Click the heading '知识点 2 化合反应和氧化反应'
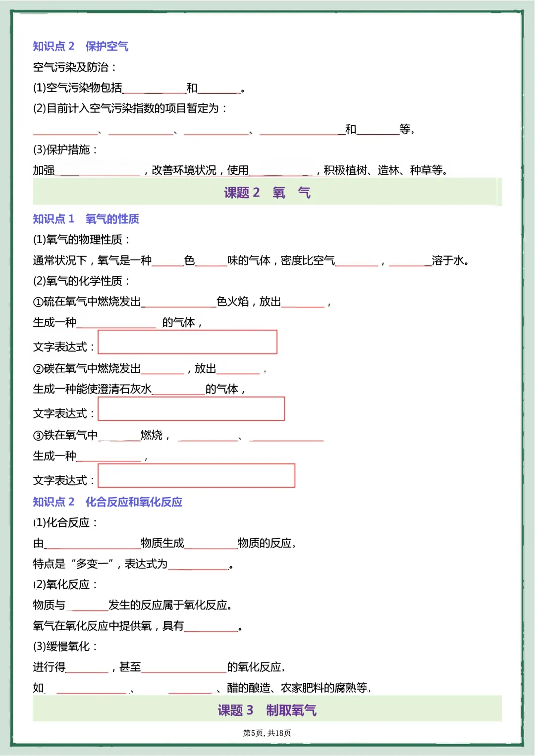This screenshot has height=756, width=535. point(107,502)
